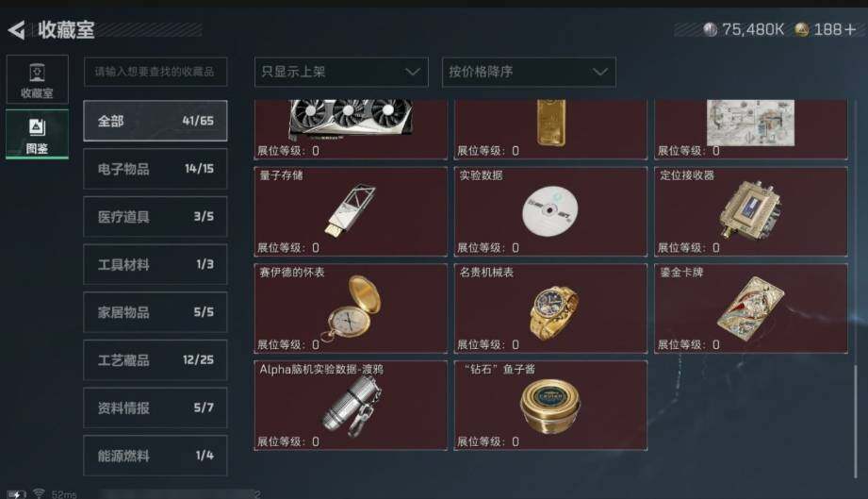Switch to the 电子物品 category
The width and height of the screenshot is (868, 499).
pyautogui.click(x=155, y=168)
